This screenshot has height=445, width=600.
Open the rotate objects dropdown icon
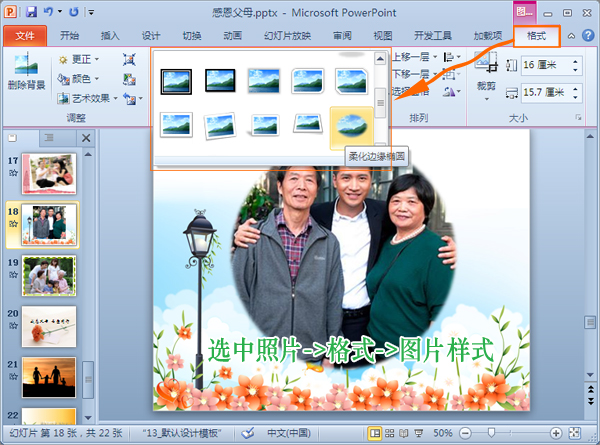pyautogui.click(x=452, y=91)
